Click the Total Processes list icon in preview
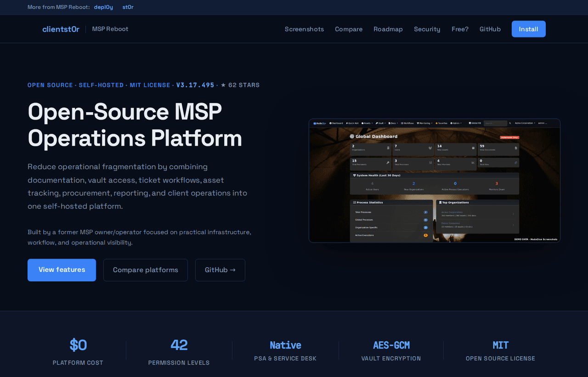 click(x=430, y=163)
